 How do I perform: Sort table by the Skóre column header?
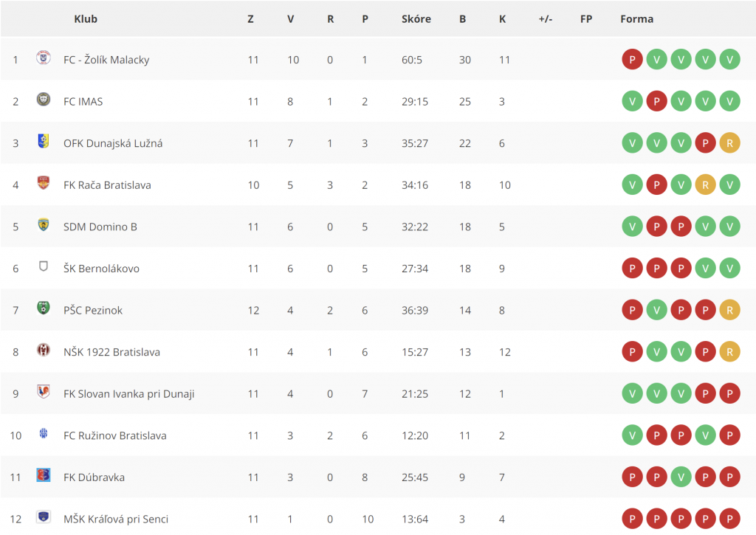click(416, 19)
